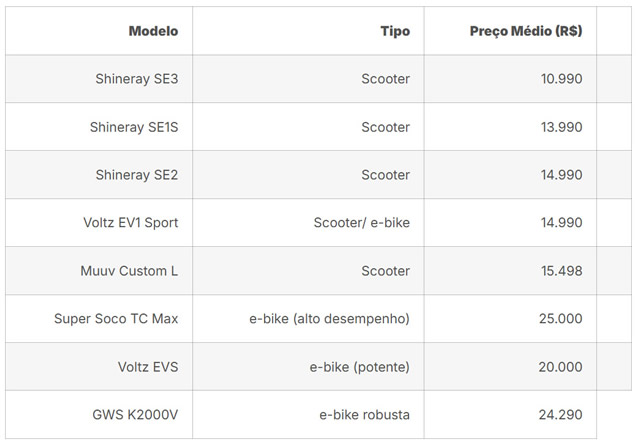Select the GWS K2000V model cell
Screen dimensions: 640x444
(x=135, y=415)
